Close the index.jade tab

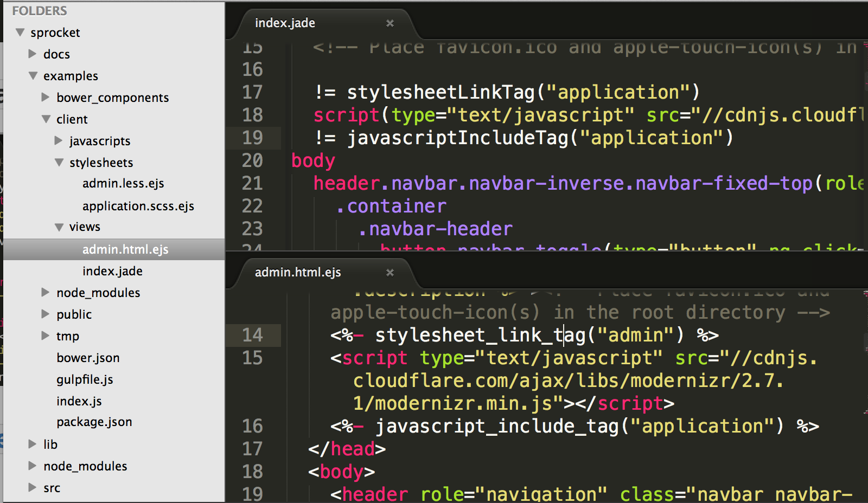coord(390,23)
